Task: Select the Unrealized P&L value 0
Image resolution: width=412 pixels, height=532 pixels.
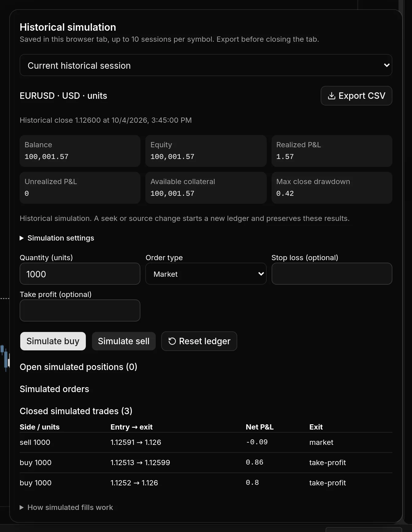Action: (x=27, y=194)
